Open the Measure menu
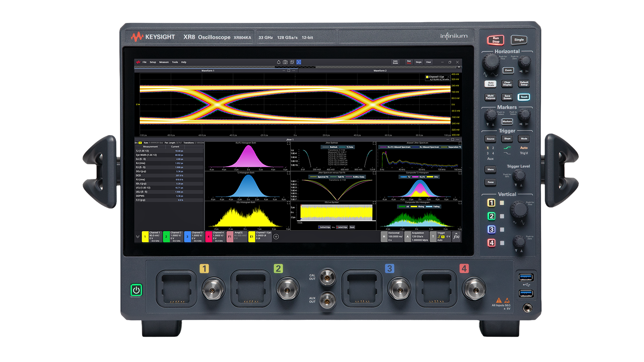 click(x=164, y=62)
